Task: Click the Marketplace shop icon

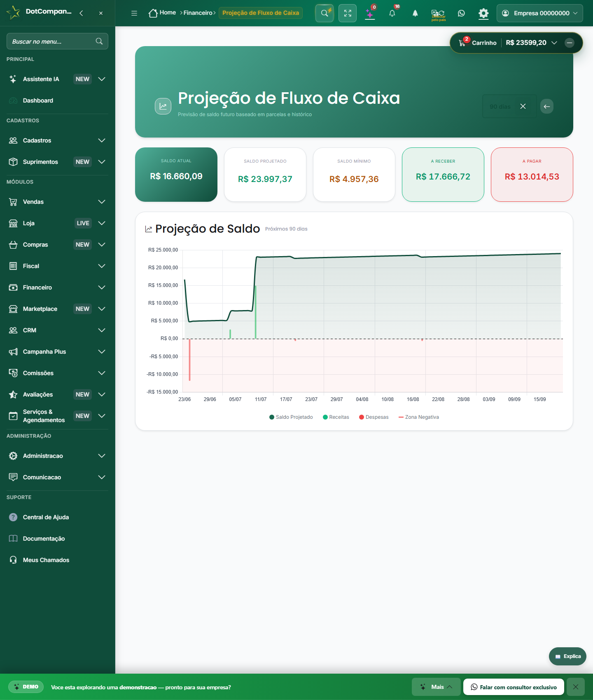Action: [13, 309]
